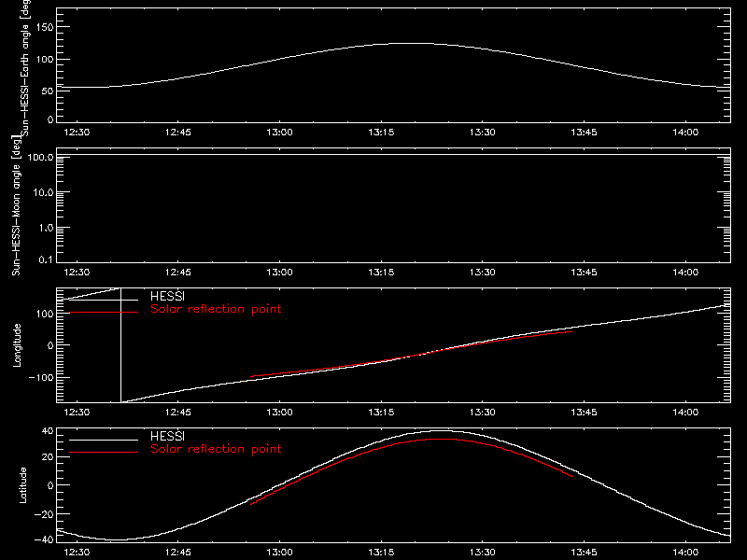Click the 0.1 tick on Moon angle axis
This screenshot has height=560, width=747.
(46, 259)
